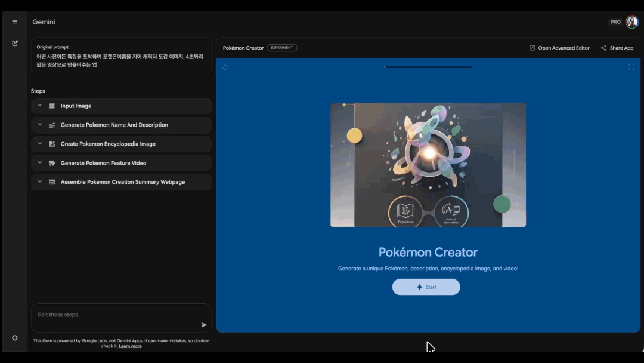Click the send arrow icon
The width and height of the screenshot is (644, 363).
[204, 325]
